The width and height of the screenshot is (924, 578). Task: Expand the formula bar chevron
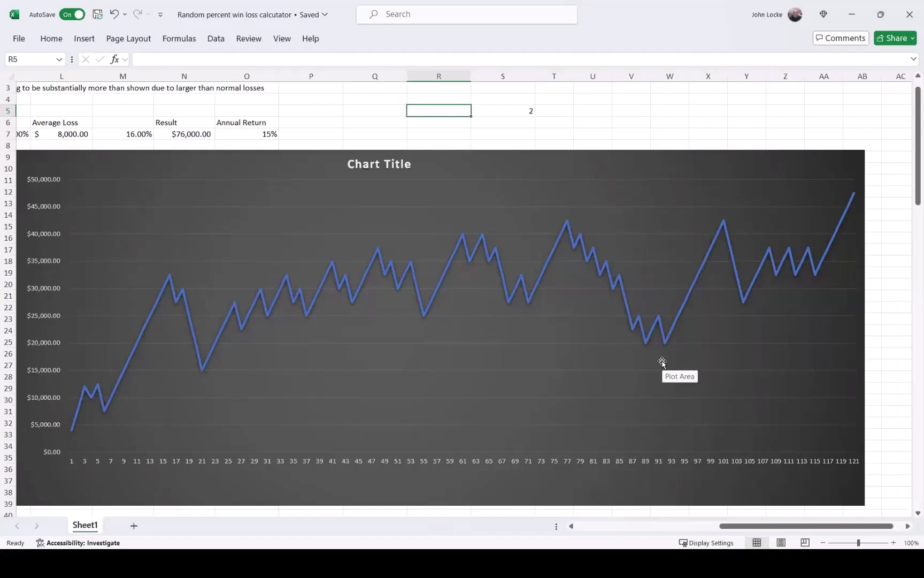[913, 59]
